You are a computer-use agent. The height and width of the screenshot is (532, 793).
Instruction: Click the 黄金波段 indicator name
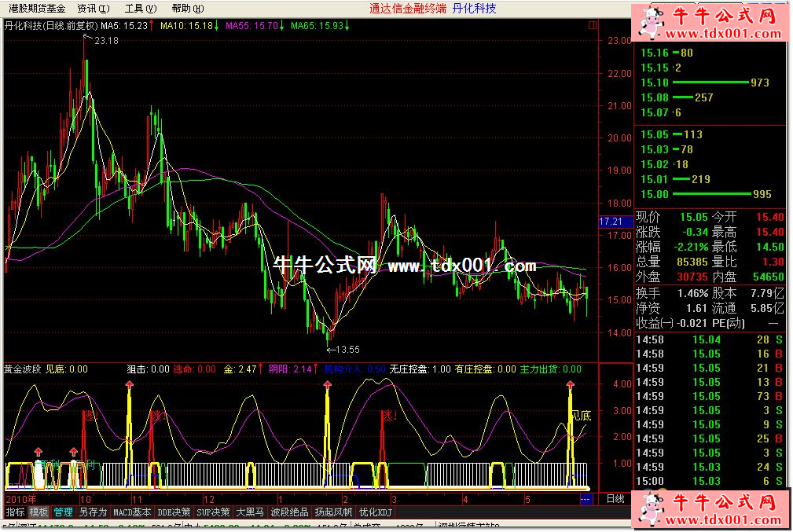pos(23,369)
